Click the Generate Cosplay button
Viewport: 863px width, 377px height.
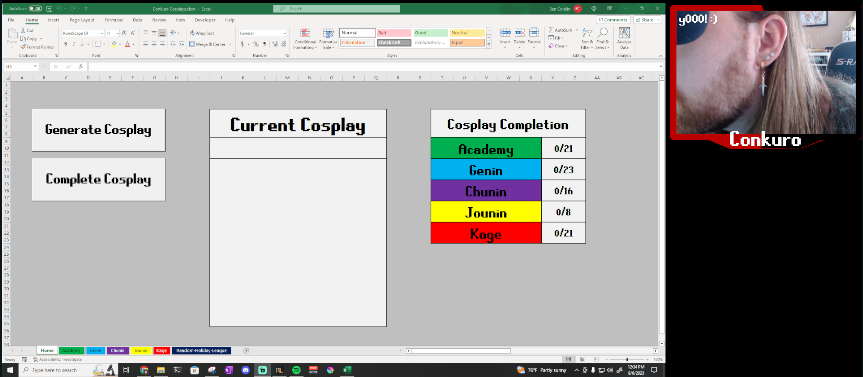(x=99, y=130)
